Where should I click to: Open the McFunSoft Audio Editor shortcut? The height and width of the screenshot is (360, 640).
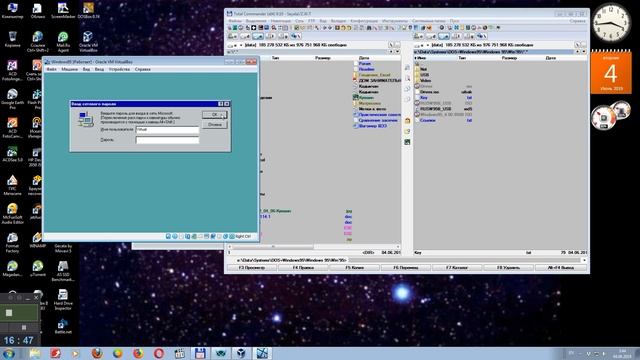coord(12,214)
